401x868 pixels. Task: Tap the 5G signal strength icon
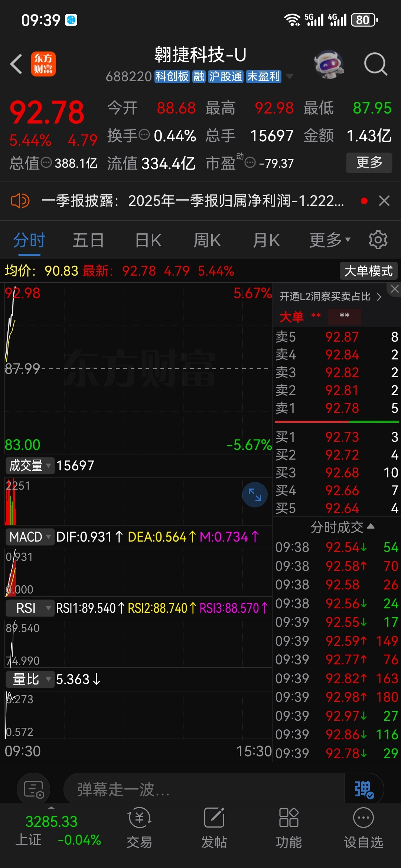coord(314,20)
